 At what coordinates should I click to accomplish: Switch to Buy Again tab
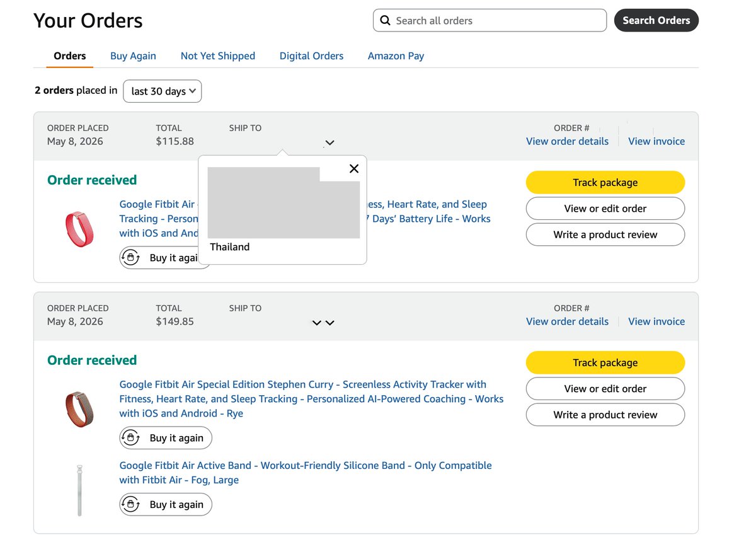tap(133, 56)
